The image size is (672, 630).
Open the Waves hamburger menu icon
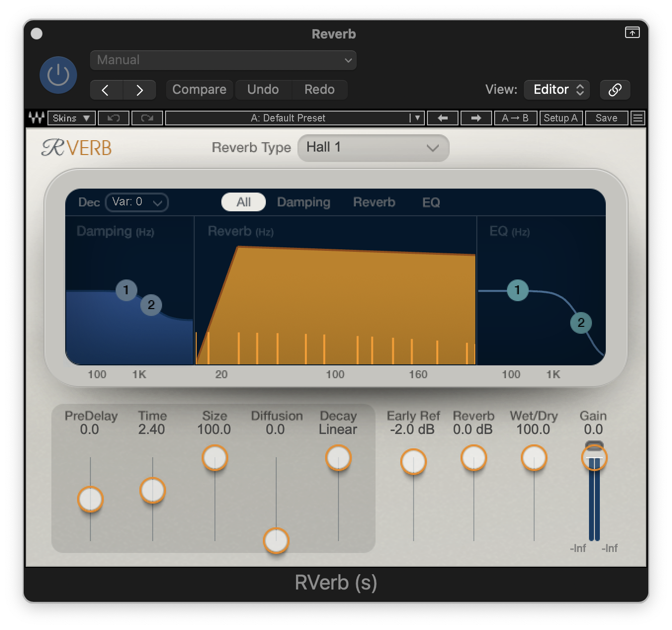click(638, 118)
